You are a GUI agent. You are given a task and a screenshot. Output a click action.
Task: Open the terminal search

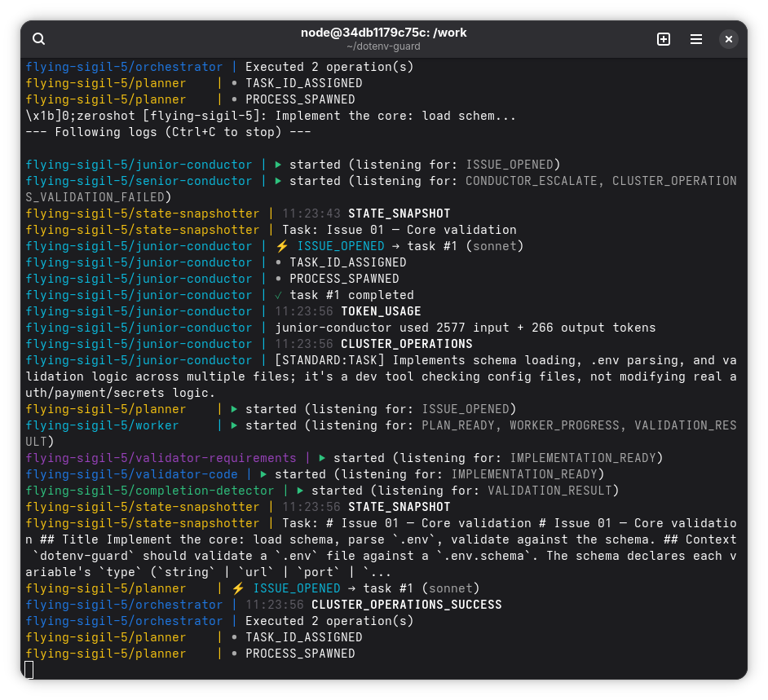(x=38, y=38)
